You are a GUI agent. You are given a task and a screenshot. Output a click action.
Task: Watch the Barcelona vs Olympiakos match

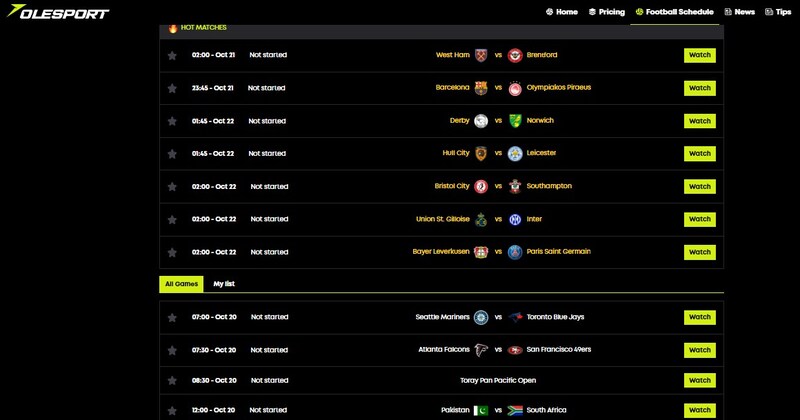click(x=700, y=88)
